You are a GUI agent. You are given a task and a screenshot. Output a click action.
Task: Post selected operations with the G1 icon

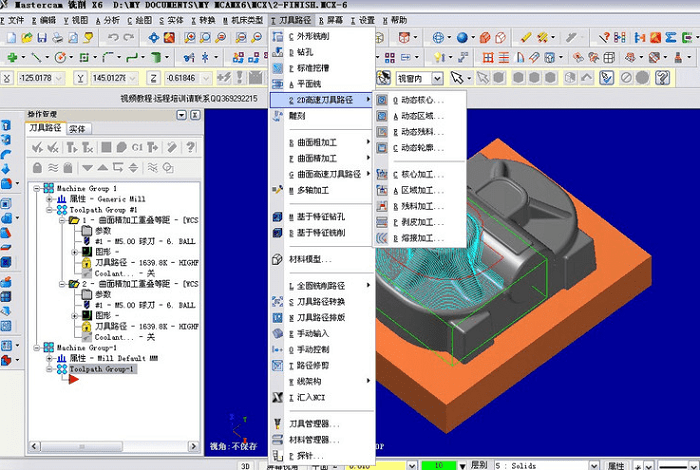click(x=137, y=147)
